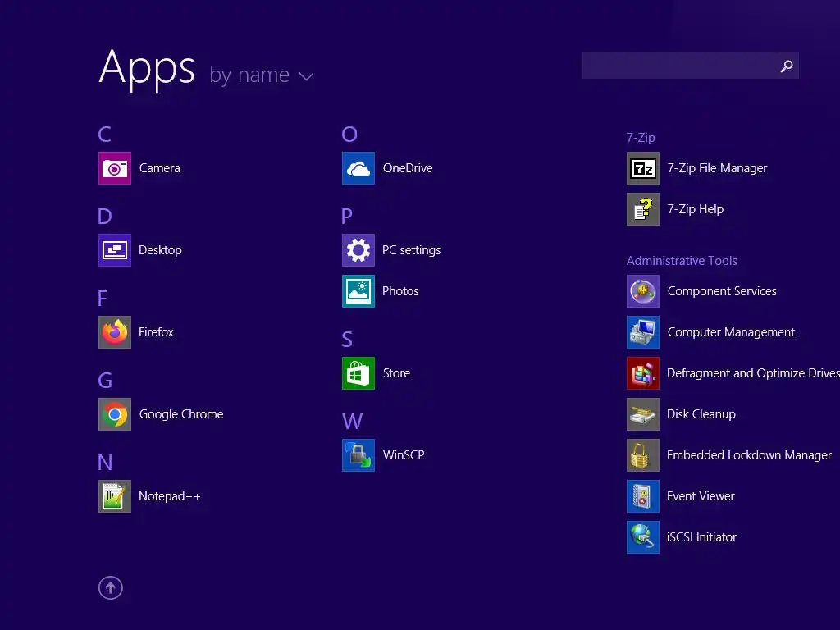Launch the Photos app icon
This screenshot has width=840, height=630.
pos(358,291)
